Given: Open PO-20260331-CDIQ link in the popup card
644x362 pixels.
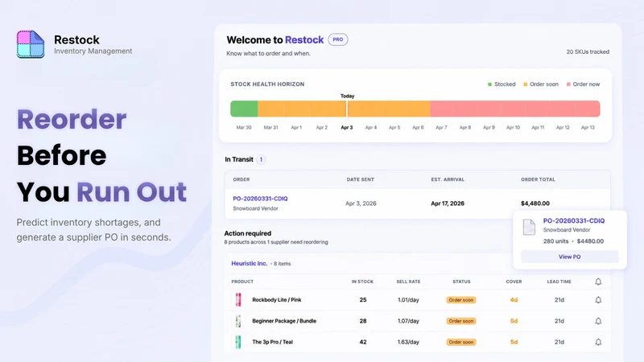Looking at the screenshot, I should (574, 220).
